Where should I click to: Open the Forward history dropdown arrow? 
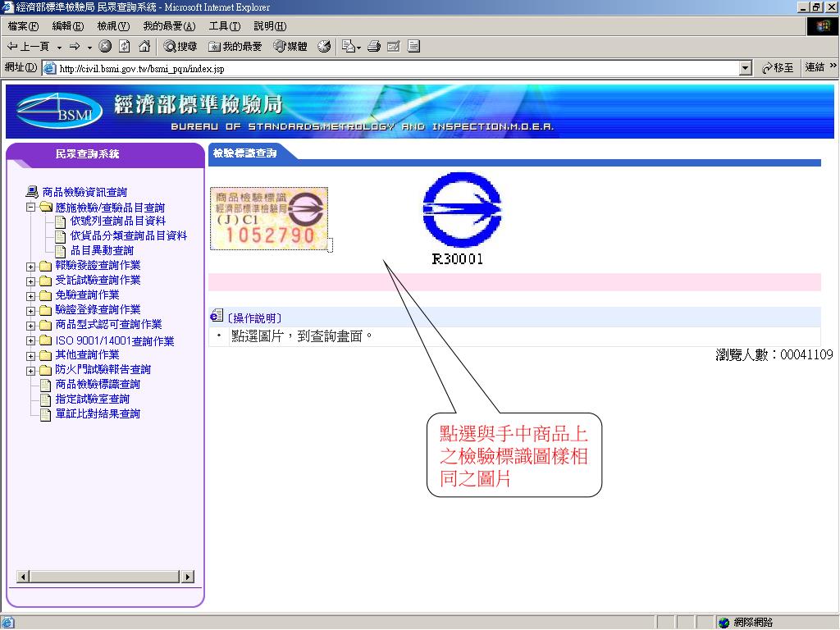pyautogui.click(x=89, y=47)
